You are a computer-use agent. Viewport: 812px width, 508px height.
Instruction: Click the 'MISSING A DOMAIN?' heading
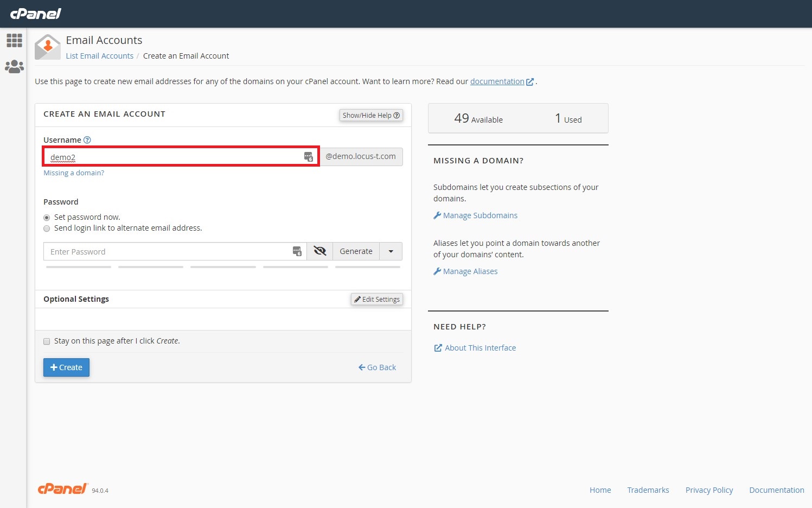click(478, 161)
